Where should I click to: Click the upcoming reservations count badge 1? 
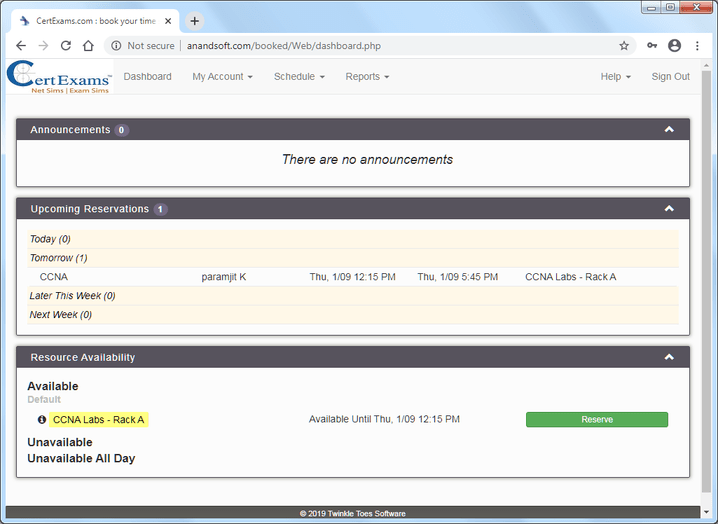pos(160,209)
